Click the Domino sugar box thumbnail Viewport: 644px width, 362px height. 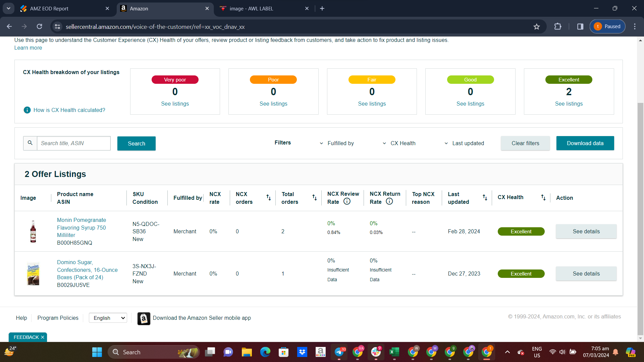coord(33,274)
